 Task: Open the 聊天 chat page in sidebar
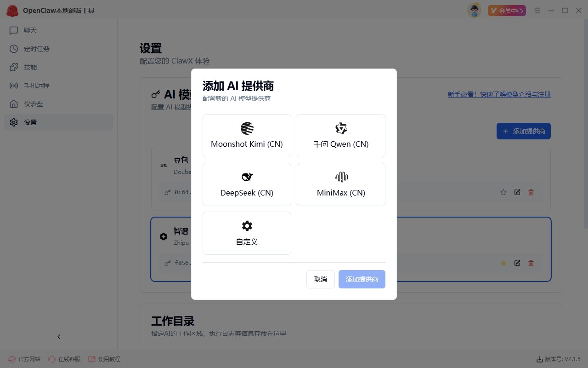30,30
